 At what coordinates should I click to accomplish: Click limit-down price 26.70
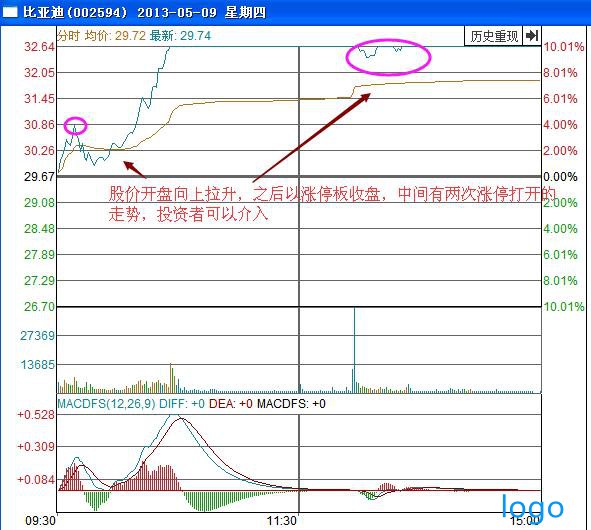pyautogui.click(x=39, y=306)
